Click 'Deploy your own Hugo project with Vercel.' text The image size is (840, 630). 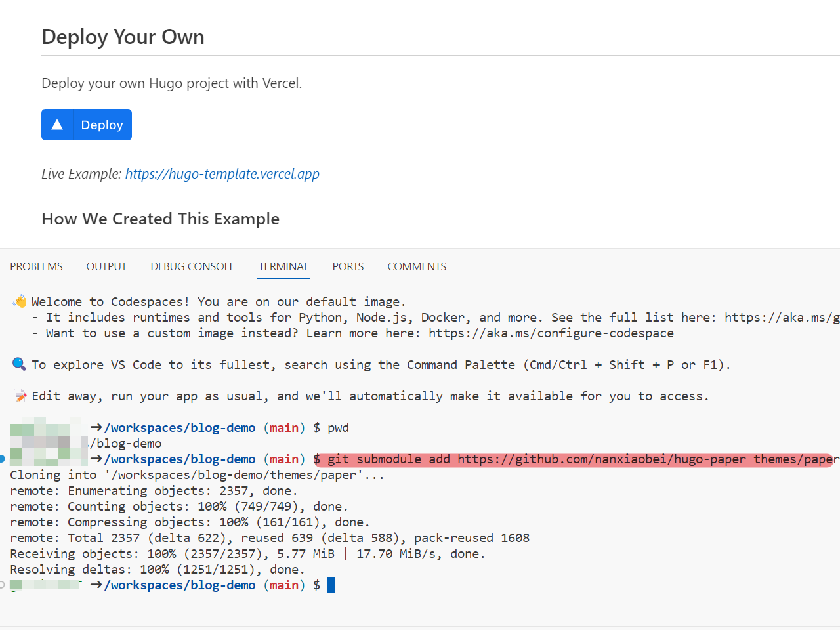coord(171,83)
